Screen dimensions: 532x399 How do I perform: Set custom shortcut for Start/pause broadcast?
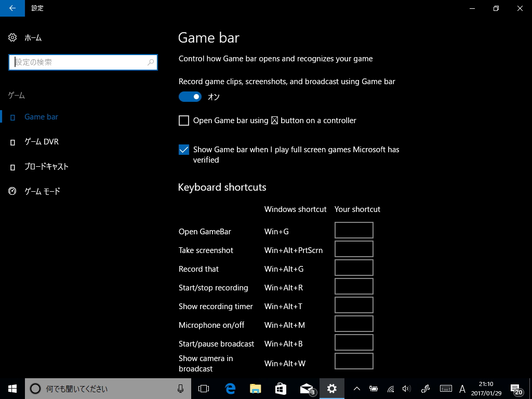(x=354, y=342)
